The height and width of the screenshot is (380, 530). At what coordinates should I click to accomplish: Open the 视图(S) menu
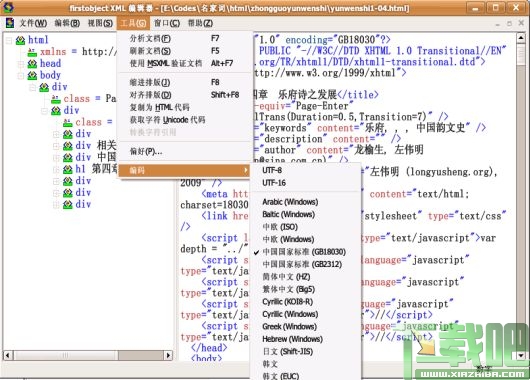pyautogui.click(x=100, y=23)
